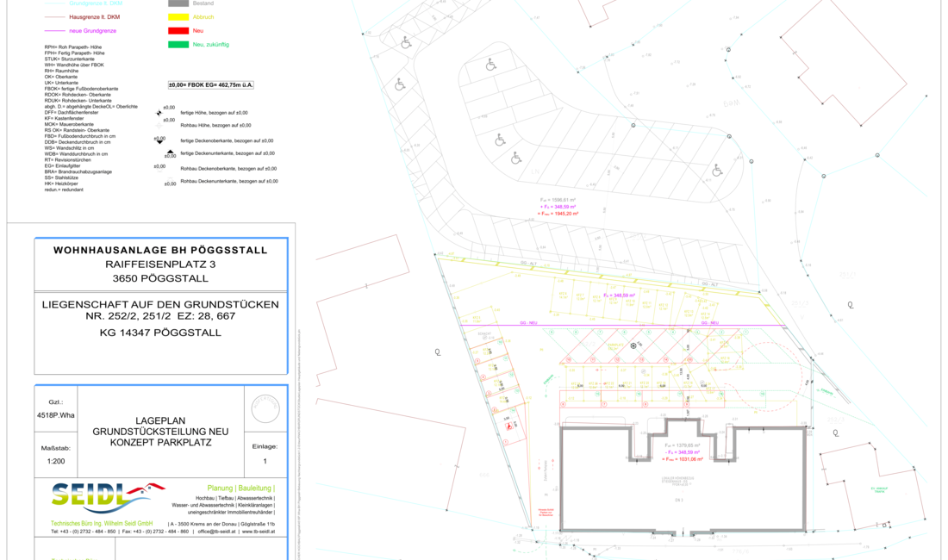Viewport: 948px width, 560px height.
Task: Click the 'Fax: +43 - (0) 2732 - 484 - 860' number
Action: (x=155, y=532)
